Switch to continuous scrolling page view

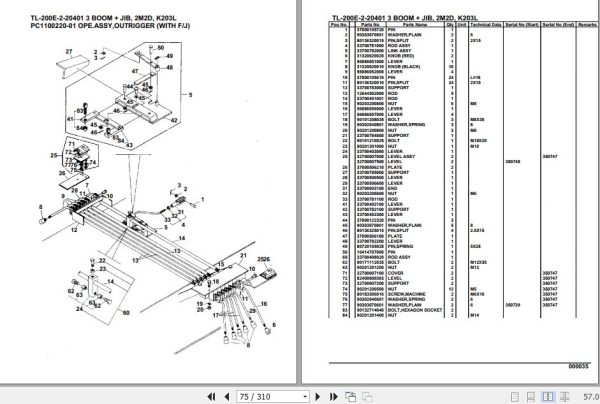(x=531, y=397)
